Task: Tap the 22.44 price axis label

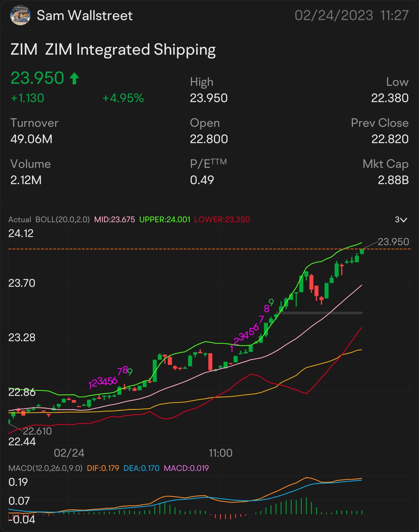Action: point(22,442)
